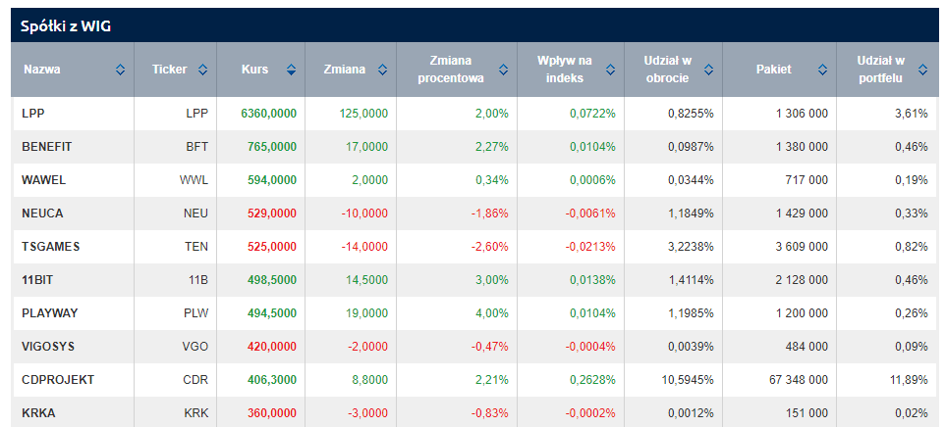Viewport: 945px width, 427px height.
Task: Click the price 360,0000
Action: click(x=272, y=413)
